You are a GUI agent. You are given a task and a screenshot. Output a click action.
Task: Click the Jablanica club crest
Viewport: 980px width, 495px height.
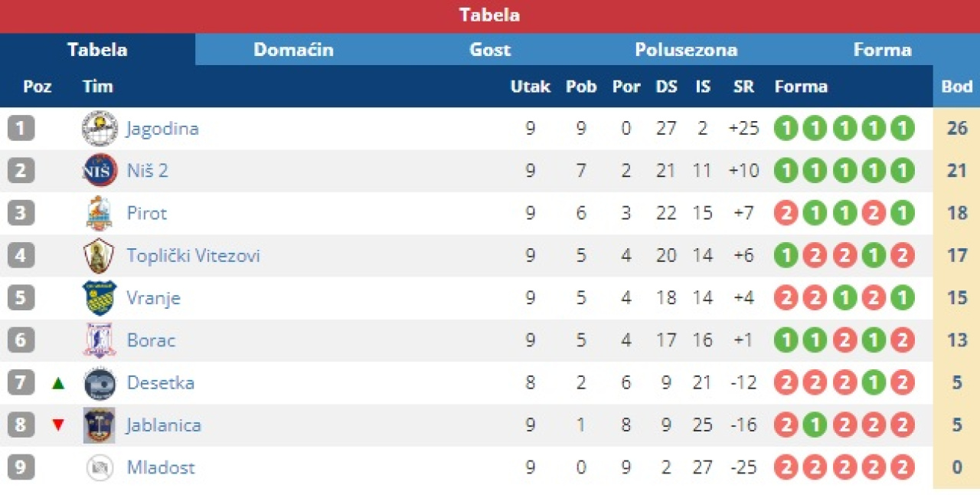[x=100, y=425]
